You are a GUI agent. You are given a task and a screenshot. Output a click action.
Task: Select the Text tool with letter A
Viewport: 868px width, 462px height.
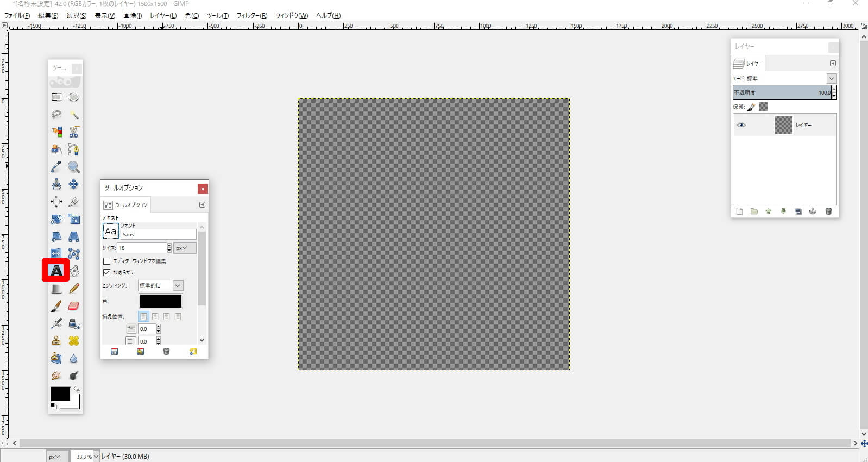pos(56,271)
